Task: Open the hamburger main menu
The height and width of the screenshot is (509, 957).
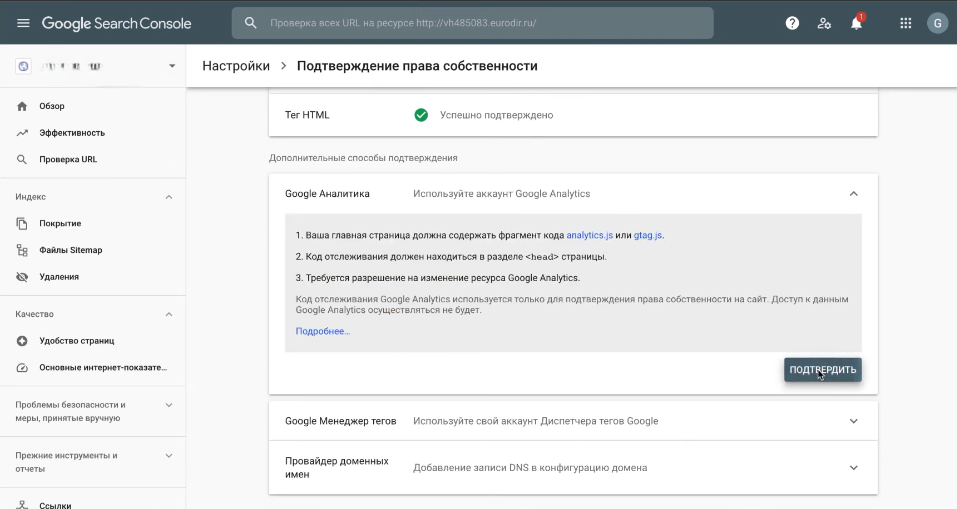Action: pyautogui.click(x=23, y=23)
